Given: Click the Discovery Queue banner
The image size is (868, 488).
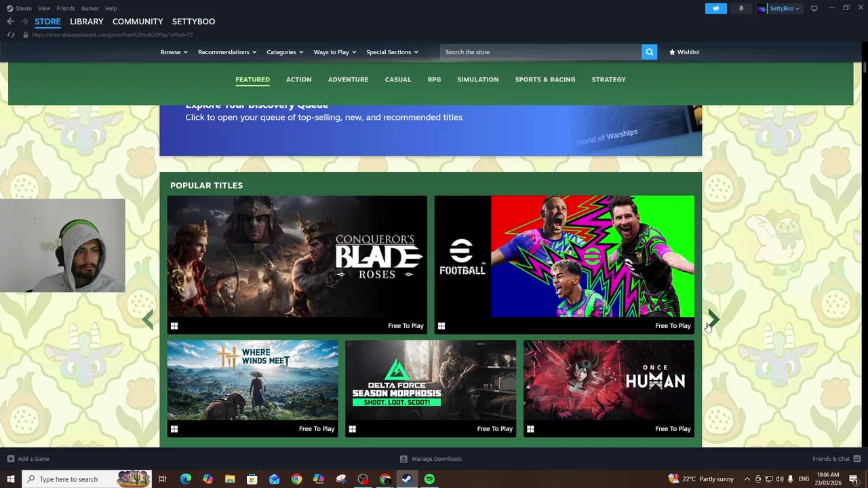Looking at the screenshot, I should tap(431, 130).
